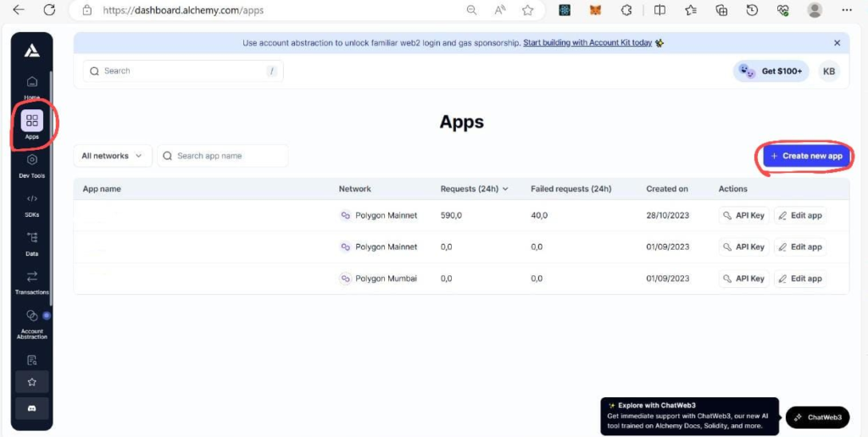Click the Get $100+ button
This screenshot has width=868, height=437.
pyautogui.click(x=771, y=71)
